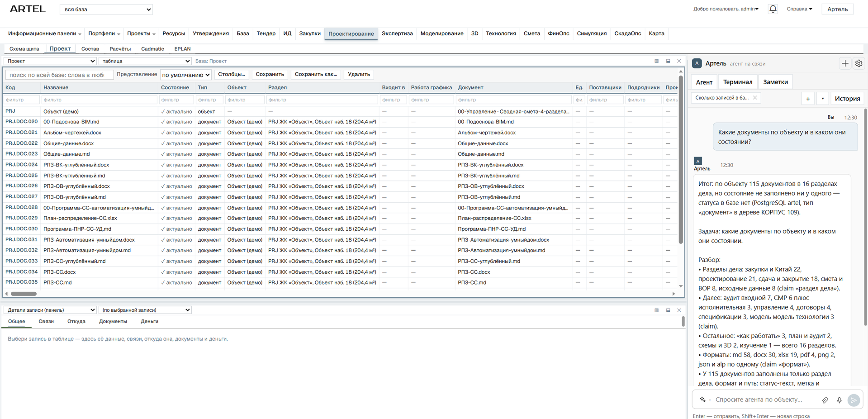
Task: Expand the Справка menu
Action: point(799,9)
